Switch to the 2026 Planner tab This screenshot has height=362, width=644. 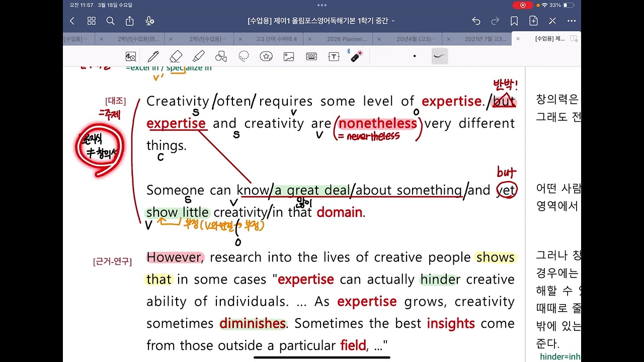[x=347, y=39]
